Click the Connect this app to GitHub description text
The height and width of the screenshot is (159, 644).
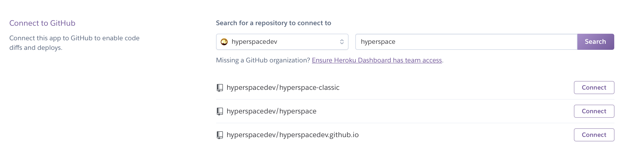pos(74,43)
